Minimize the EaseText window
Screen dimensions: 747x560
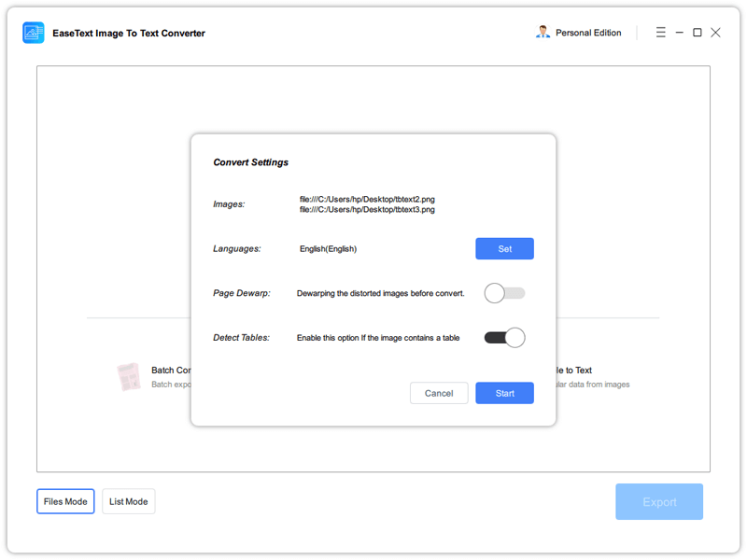point(680,33)
